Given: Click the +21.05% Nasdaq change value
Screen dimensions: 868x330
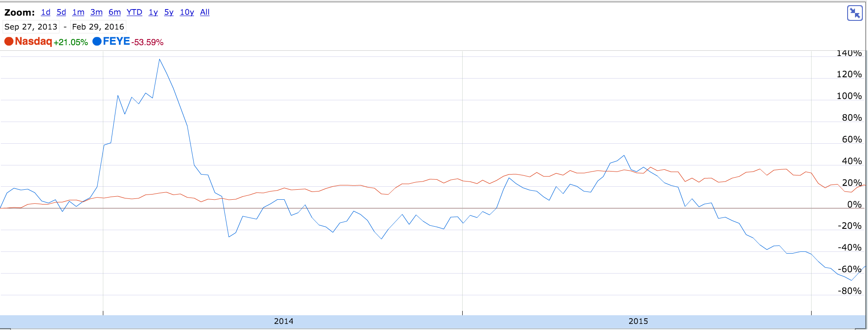Looking at the screenshot, I should coord(71,42).
